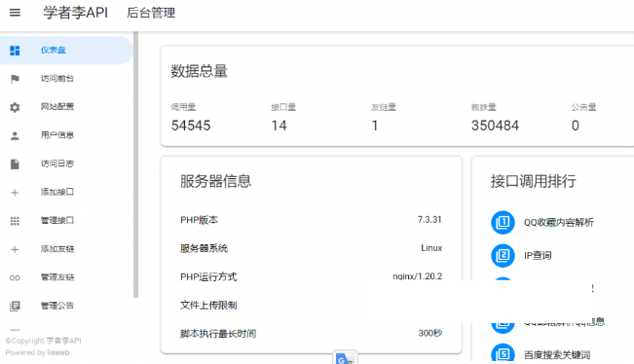The width and height of the screenshot is (634, 364).
Task: Click the 友链量 value 1
Action: pyautogui.click(x=375, y=126)
